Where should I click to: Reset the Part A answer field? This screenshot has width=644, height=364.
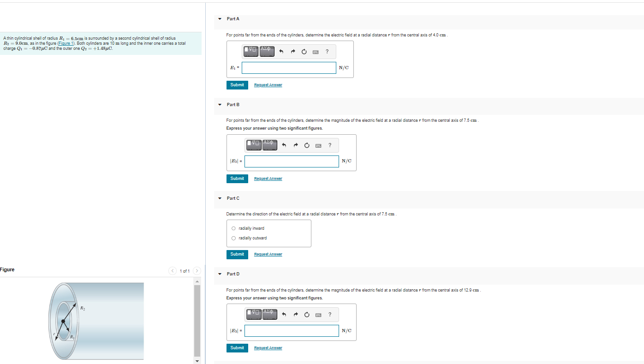tap(304, 52)
